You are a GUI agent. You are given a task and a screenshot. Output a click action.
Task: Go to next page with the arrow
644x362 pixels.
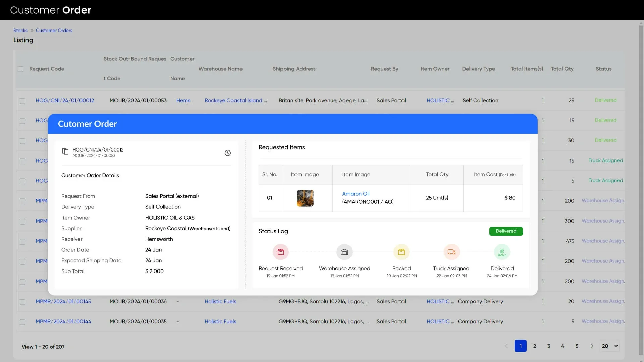coord(591,346)
